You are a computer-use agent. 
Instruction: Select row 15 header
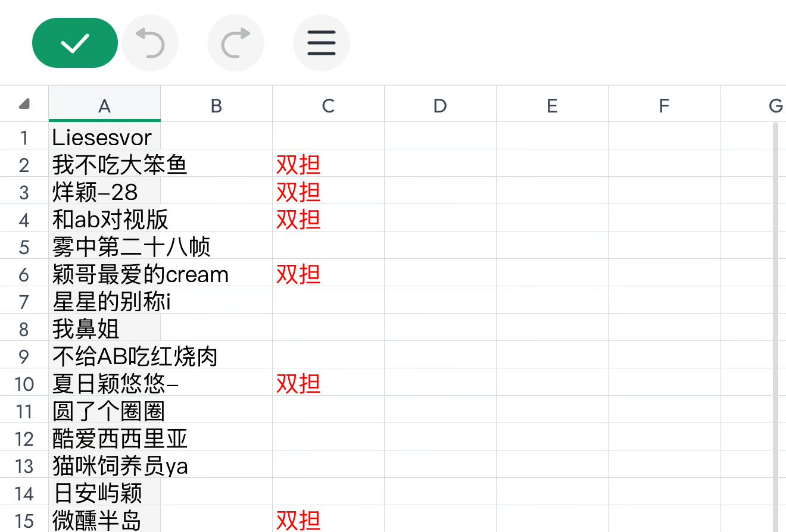24,520
